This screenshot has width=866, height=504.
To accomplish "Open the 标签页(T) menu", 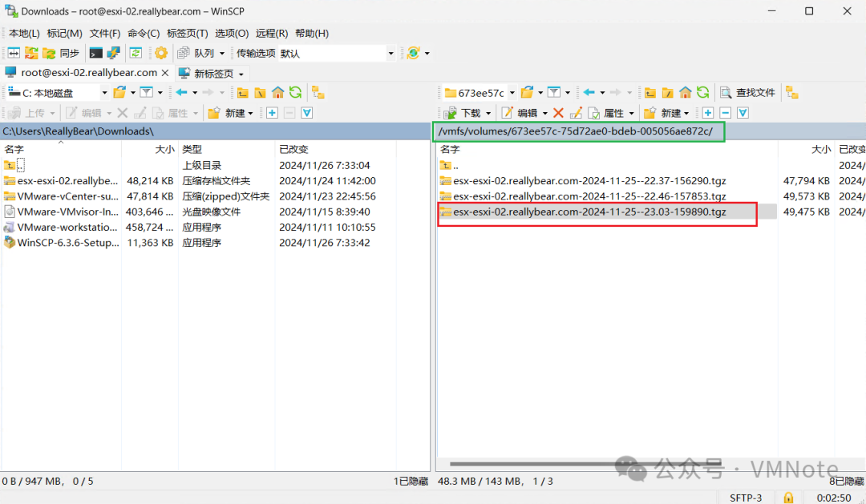I will point(187,33).
